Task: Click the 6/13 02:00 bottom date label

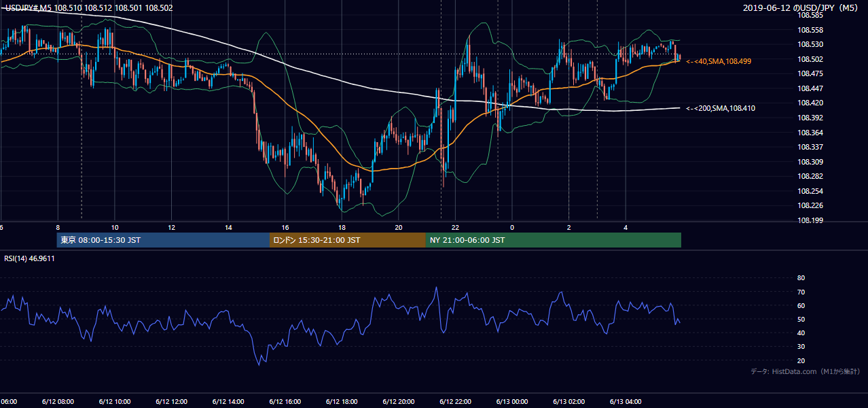Action: click(568, 401)
